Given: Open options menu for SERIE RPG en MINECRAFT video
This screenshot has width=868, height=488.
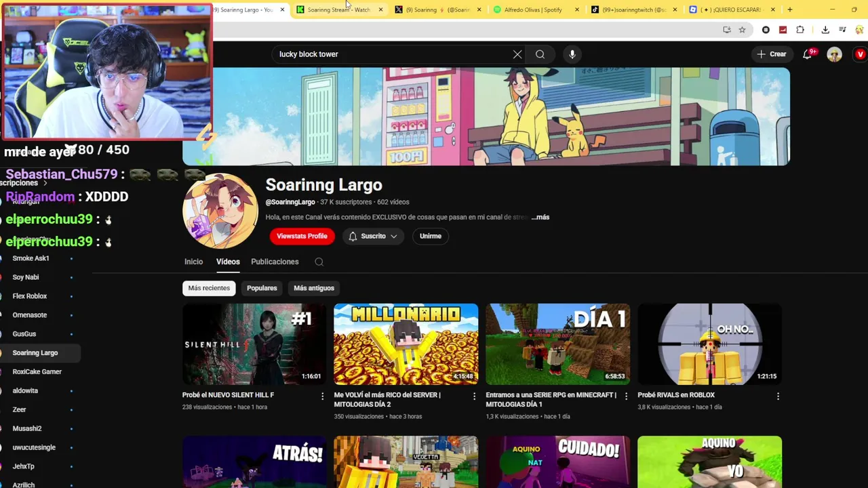Looking at the screenshot, I should 626,396.
